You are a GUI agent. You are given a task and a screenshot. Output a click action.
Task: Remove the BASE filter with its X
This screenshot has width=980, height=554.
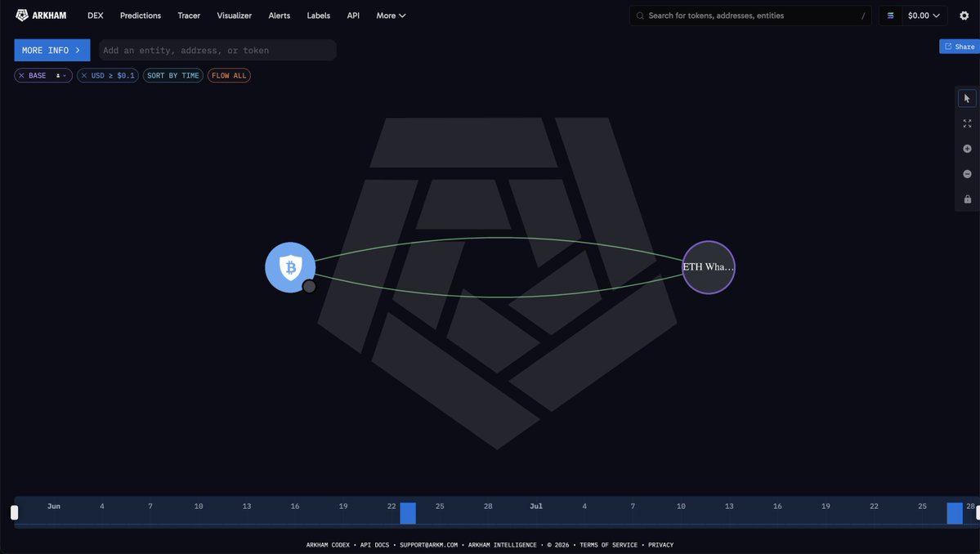click(21, 75)
